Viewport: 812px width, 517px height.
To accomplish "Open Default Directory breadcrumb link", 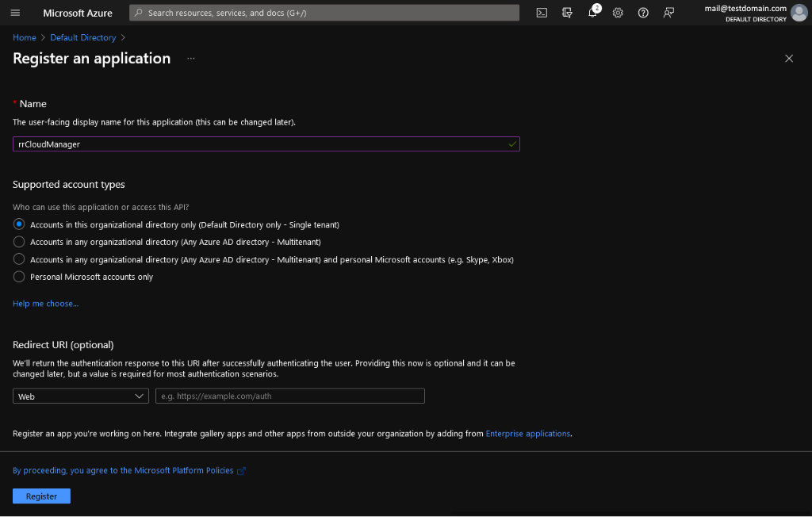I will (82, 37).
